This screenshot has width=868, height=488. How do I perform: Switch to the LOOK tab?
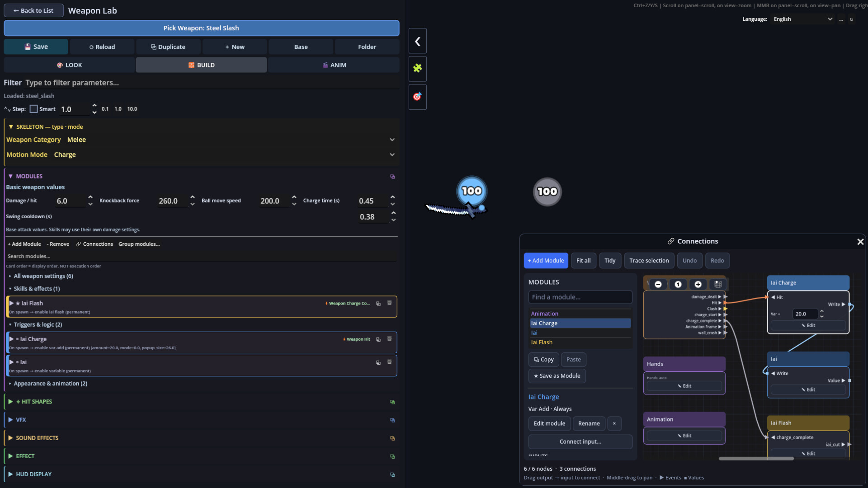pos(69,65)
